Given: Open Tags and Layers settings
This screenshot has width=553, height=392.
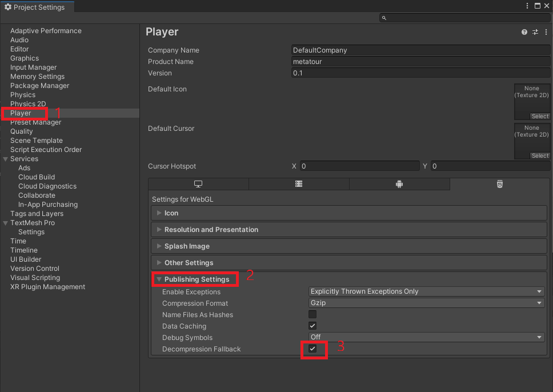Looking at the screenshot, I should (x=37, y=214).
